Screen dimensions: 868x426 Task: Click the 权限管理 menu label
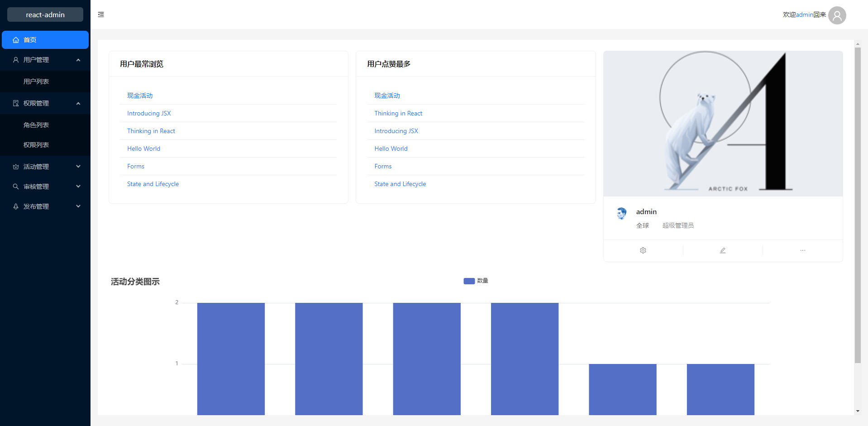tap(36, 103)
